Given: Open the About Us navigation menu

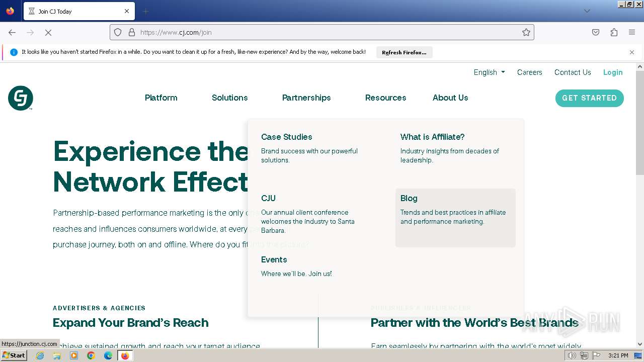Looking at the screenshot, I should pos(450,98).
